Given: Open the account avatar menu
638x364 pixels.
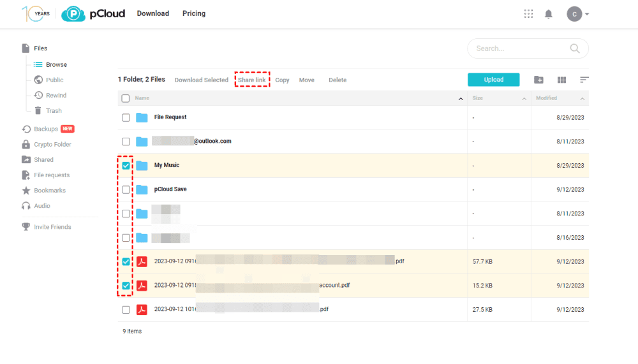Looking at the screenshot, I should point(578,14).
